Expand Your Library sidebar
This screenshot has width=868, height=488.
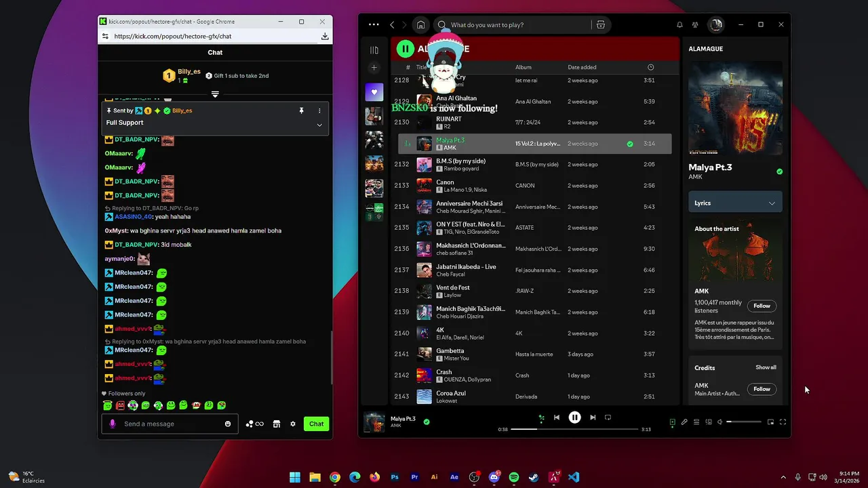(374, 50)
